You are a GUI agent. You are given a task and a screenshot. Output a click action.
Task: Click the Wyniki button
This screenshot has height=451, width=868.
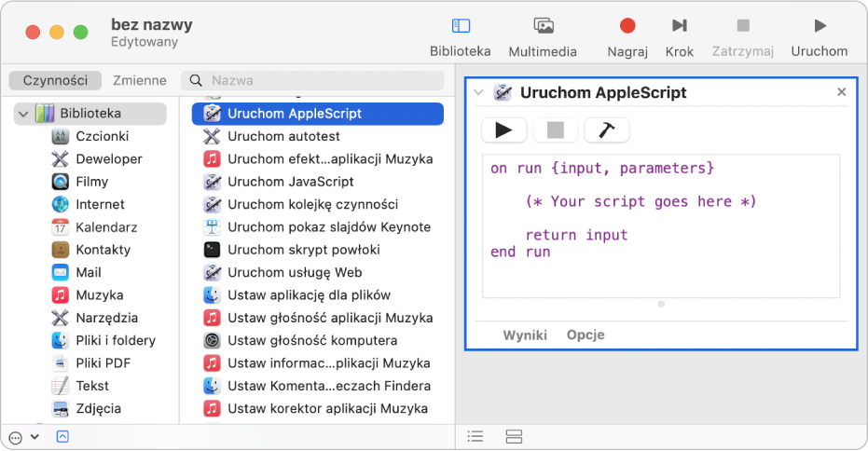click(525, 335)
